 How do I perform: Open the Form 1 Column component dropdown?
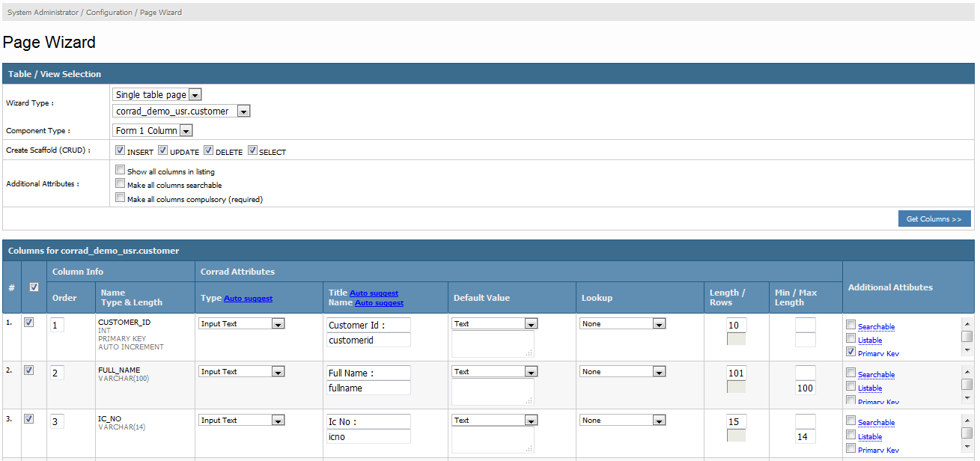153,131
